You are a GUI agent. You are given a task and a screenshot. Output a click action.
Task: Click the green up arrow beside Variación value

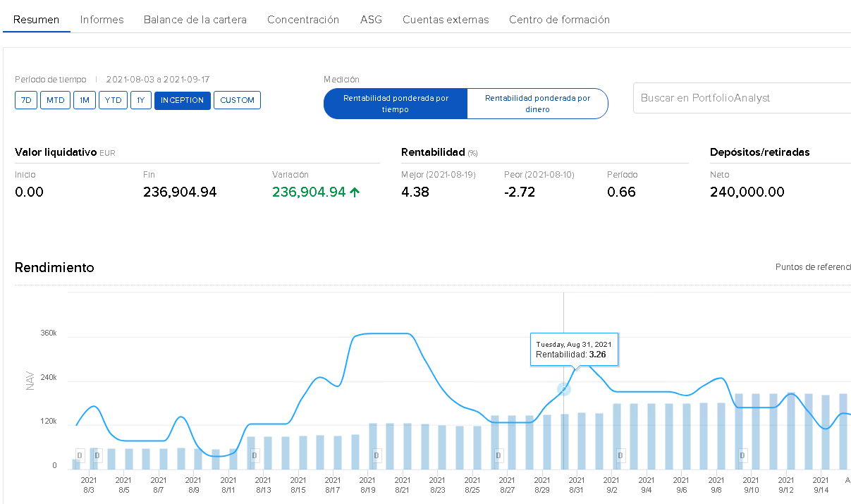click(x=355, y=192)
